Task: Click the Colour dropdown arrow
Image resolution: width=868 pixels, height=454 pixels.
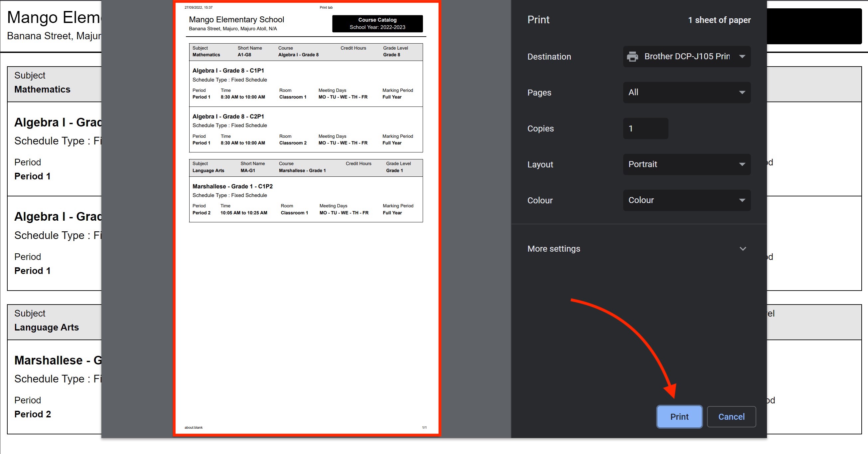Action: [x=742, y=200]
